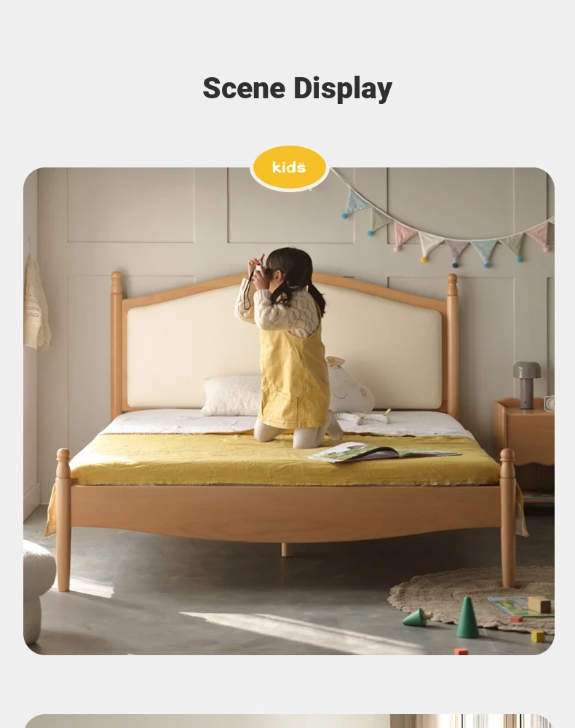
Task: Click the white pillow on the bed
Action: 231,395
